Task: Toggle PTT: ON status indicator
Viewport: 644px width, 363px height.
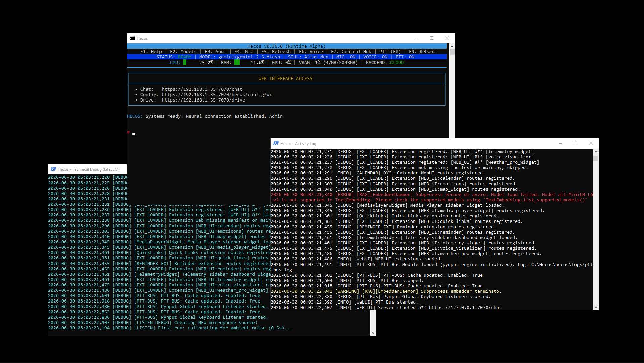Action: (x=405, y=57)
